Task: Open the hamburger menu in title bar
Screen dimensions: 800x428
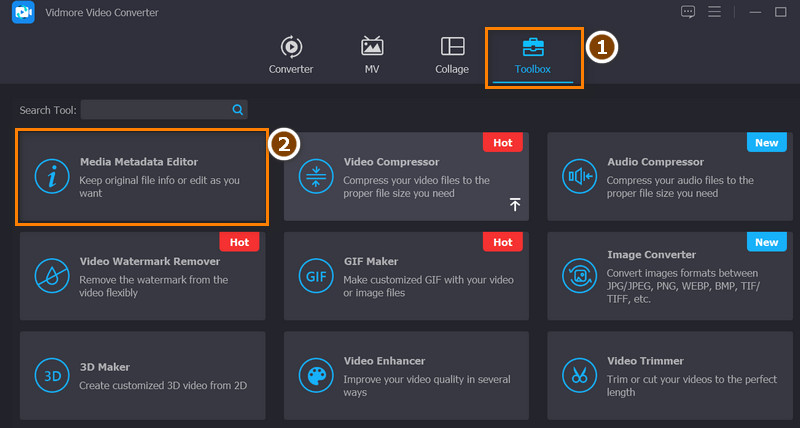Action: pos(714,12)
